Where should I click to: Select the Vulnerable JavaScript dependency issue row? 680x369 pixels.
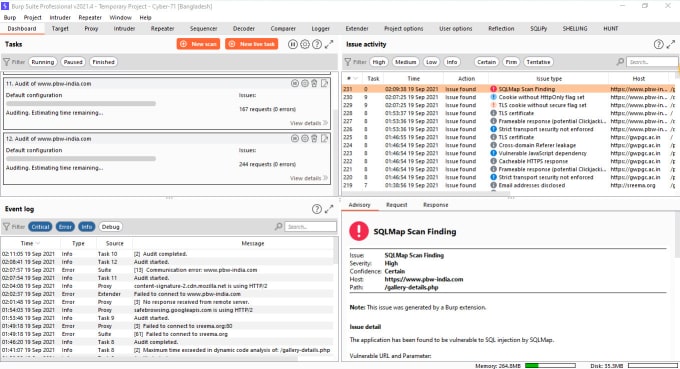[x=508, y=153]
